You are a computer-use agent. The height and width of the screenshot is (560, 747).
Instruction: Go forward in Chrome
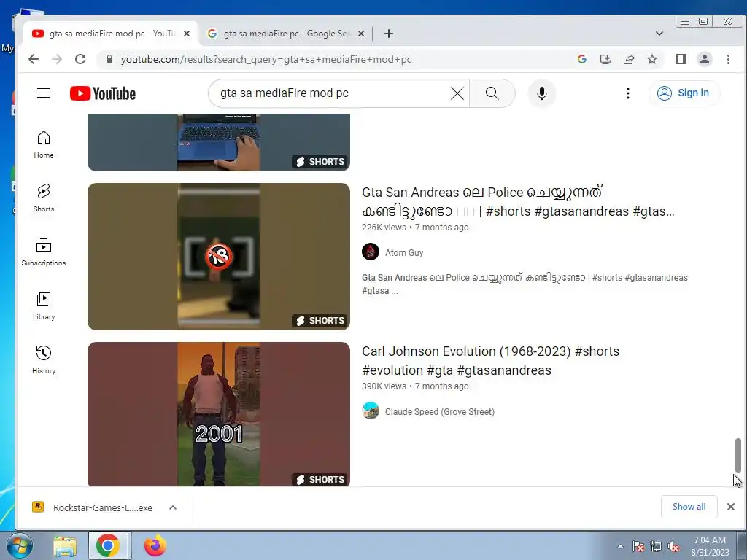(x=57, y=59)
